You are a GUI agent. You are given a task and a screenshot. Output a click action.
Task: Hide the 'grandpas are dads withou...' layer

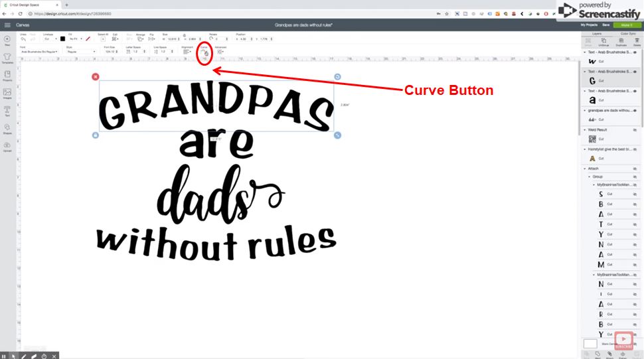click(635, 110)
